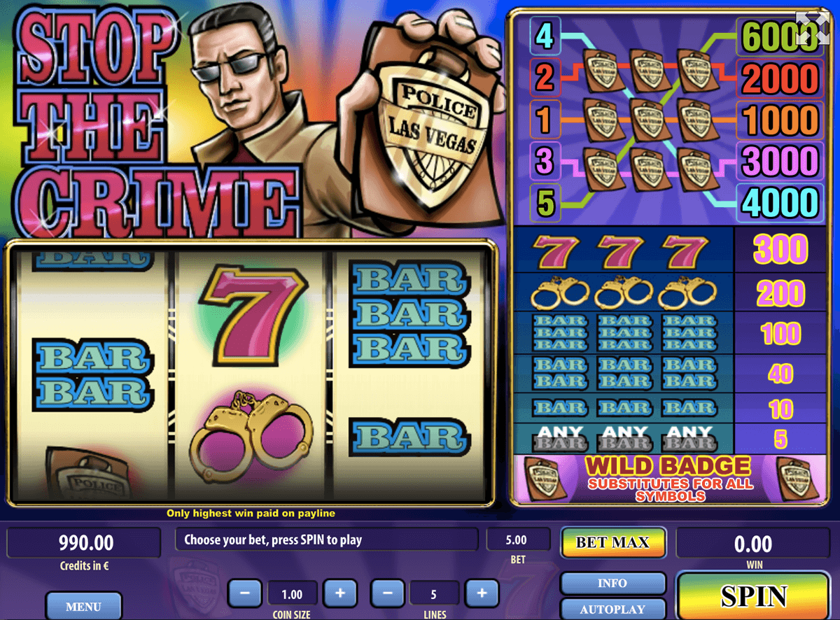
Task: Add a line with the plus button
Action: (482, 593)
